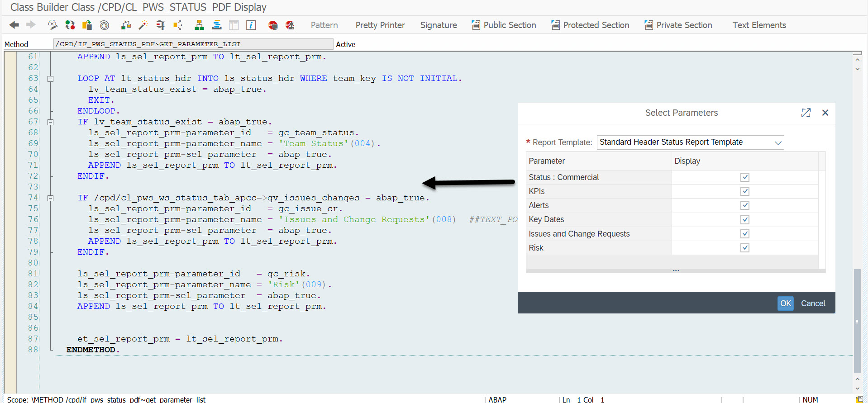Select the 'Key Dates' parameter row
The width and height of the screenshot is (868, 403).
[x=672, y=219]
